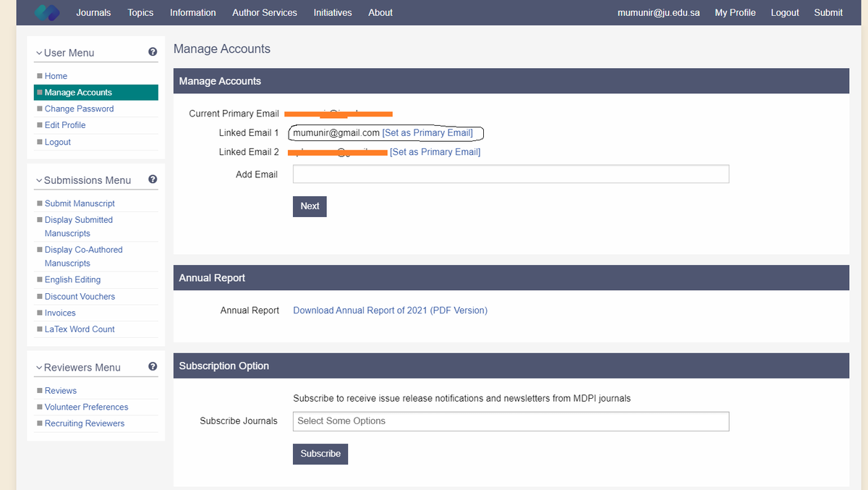Open the Subscribe Journals options dropdown
Viewport: 868px width, 490px height.
511,421
